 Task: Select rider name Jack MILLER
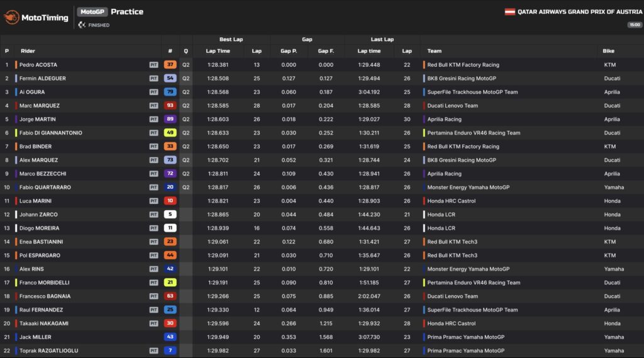tap(35, 337)
